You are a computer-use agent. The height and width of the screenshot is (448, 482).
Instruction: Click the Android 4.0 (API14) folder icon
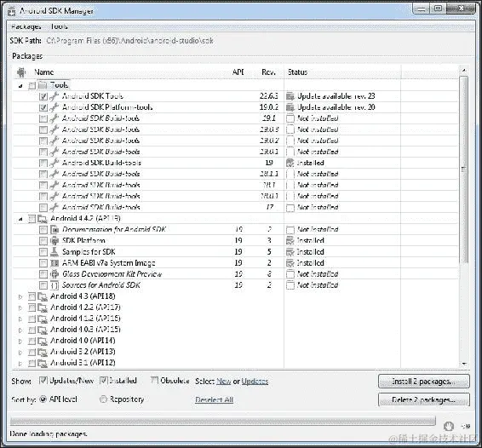[x=43, y=341]
